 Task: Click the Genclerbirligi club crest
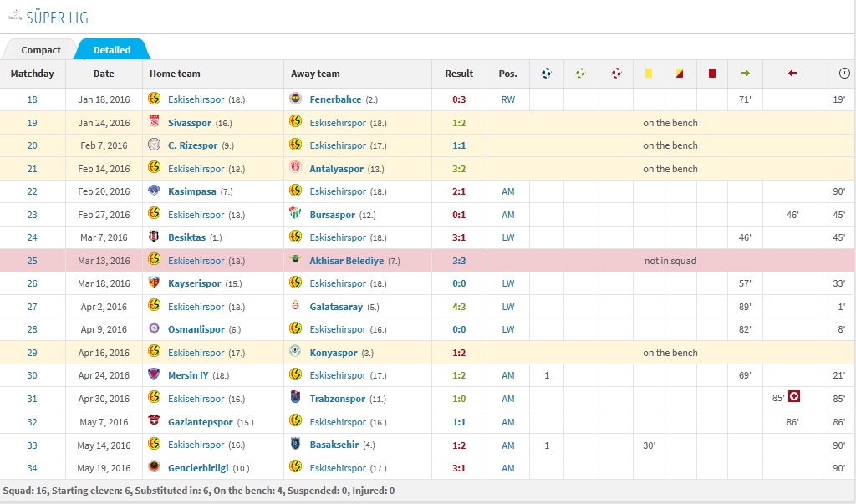pos(155,467)
